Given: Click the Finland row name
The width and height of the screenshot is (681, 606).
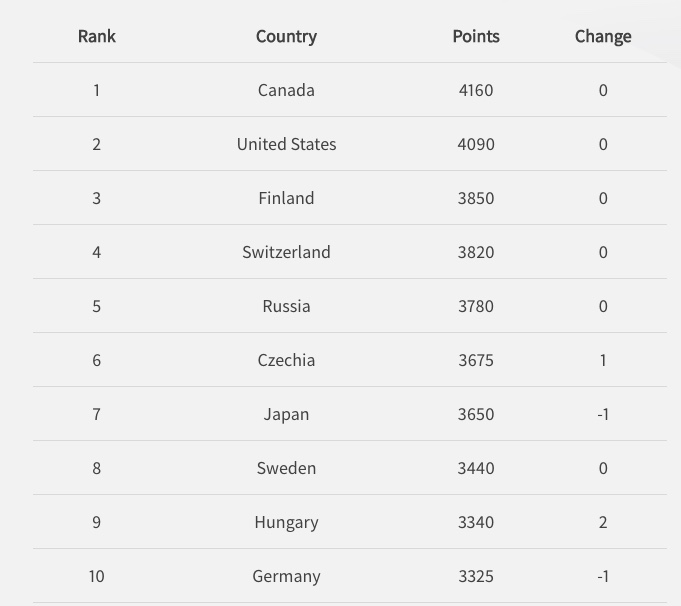Looking at the screenshot, I should pyautogui.click(x=286, y=198).
